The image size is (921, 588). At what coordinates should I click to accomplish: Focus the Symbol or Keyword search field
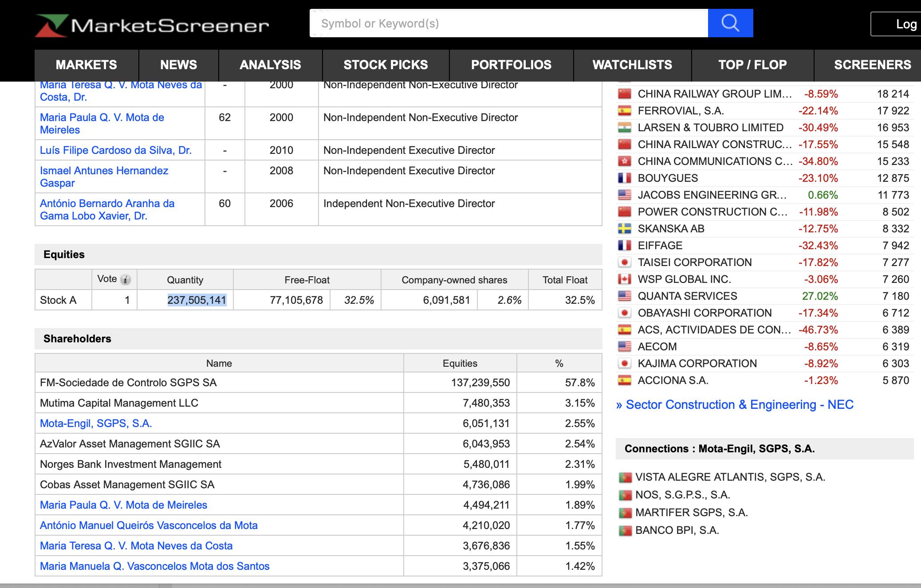(x=508, y=23)
